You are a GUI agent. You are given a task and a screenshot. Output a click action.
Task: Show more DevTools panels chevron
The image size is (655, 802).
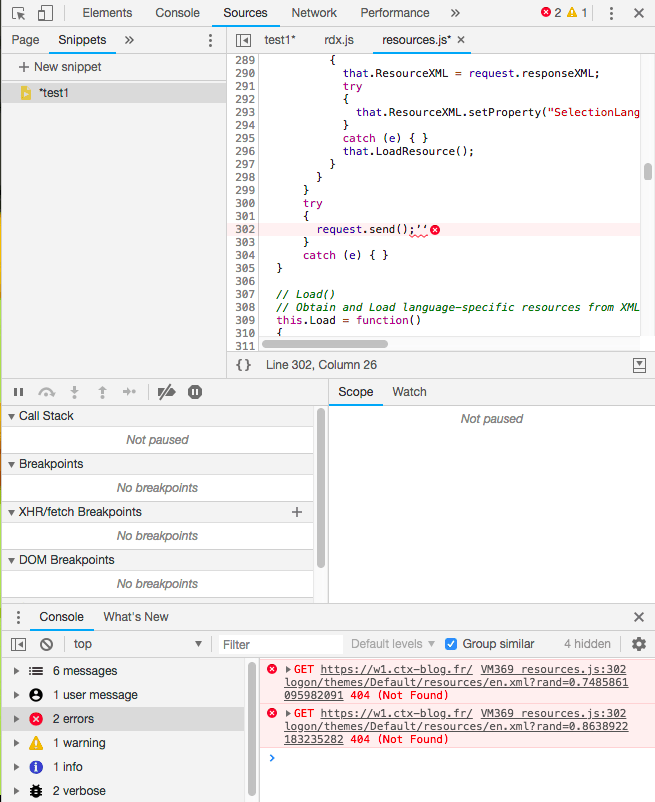coord(455,13)
